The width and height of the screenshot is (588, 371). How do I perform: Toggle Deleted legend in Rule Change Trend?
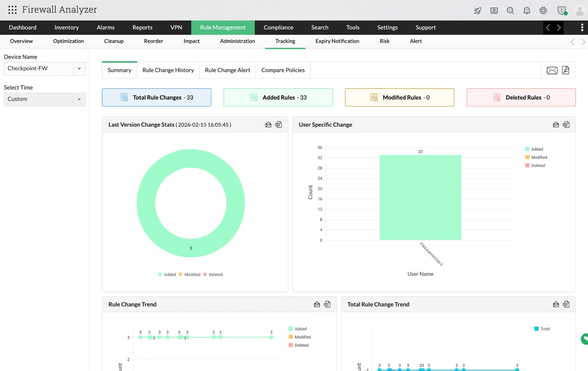pyautogui.click(x=299, y=345)
